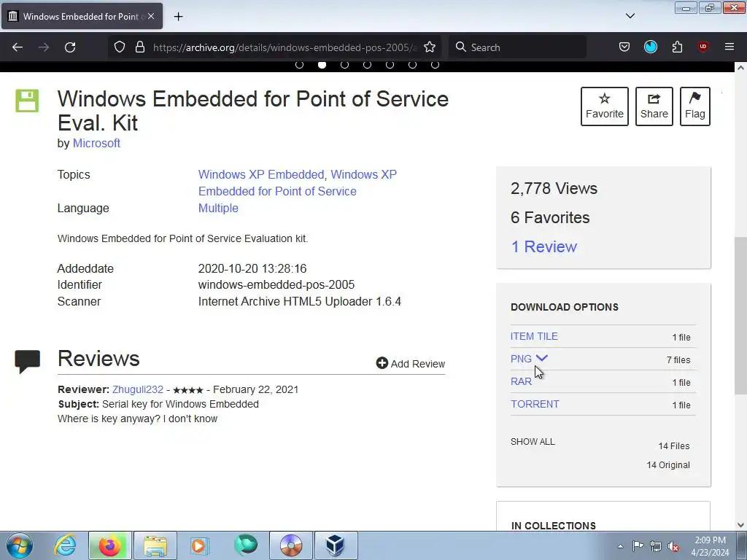
Task: Open Action Center flag tray icon
Action: (638, 546)
